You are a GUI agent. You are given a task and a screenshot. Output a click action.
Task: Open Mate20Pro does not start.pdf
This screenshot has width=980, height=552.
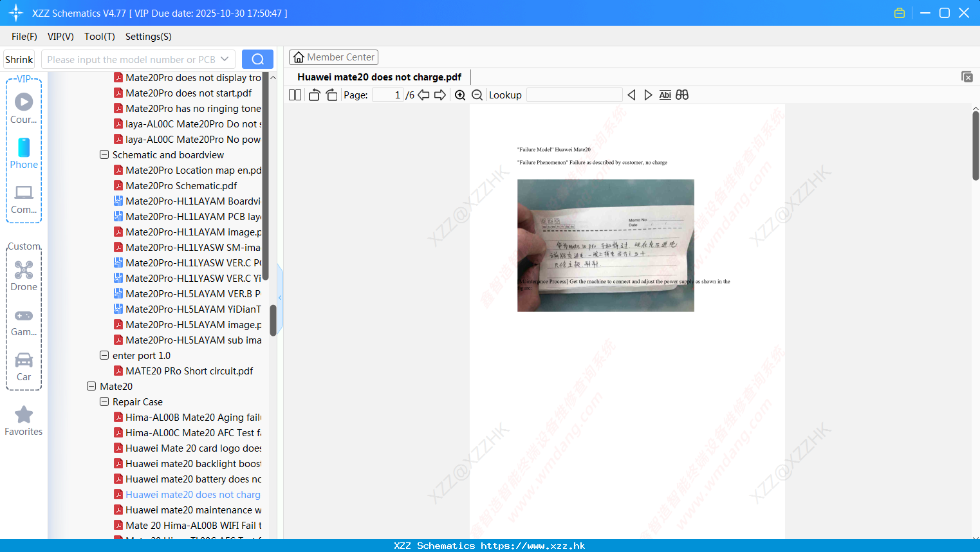183,93
